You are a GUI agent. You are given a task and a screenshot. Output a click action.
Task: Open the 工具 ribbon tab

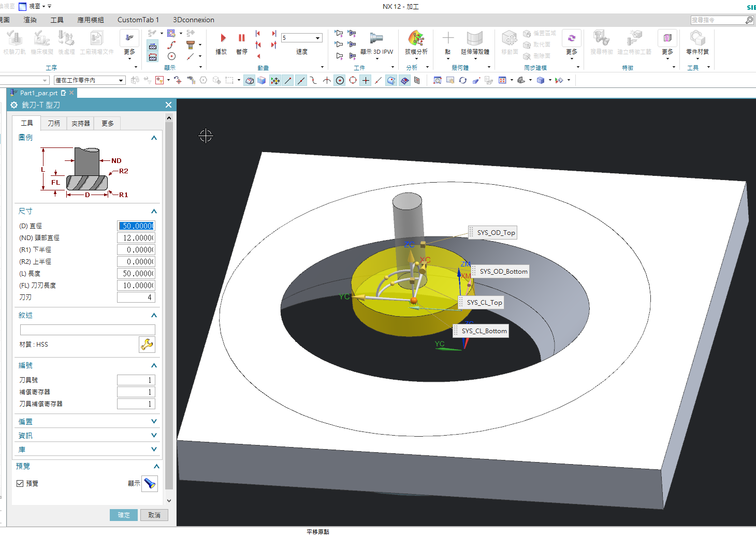tap(57, 20)
